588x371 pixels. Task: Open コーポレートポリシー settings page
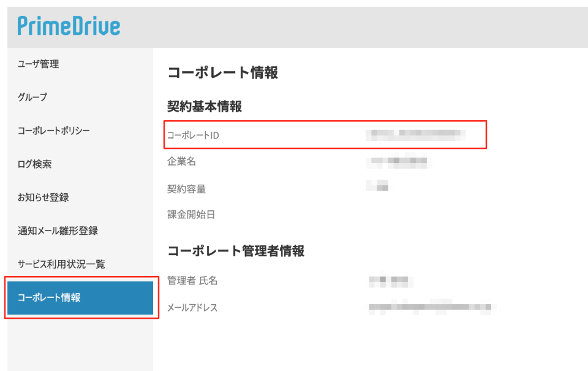pyautogui.click(x=54, y=131)
